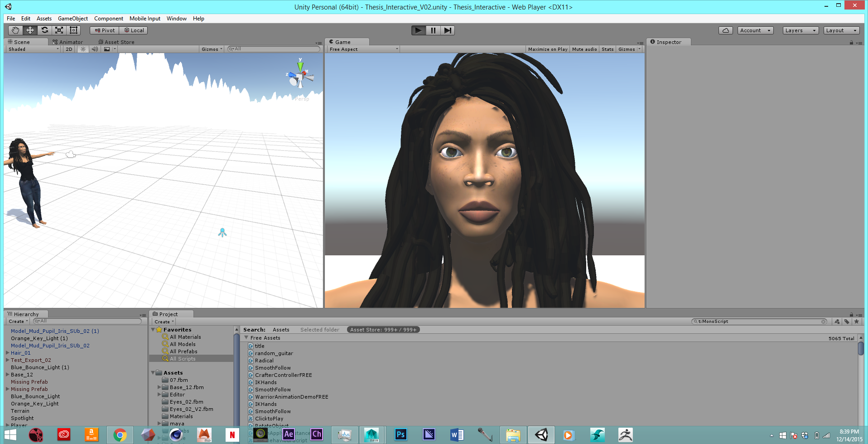Toggle the Pivot/Center handle position button
This screenshot has height=444, width=868.
[x=105, y=30]
